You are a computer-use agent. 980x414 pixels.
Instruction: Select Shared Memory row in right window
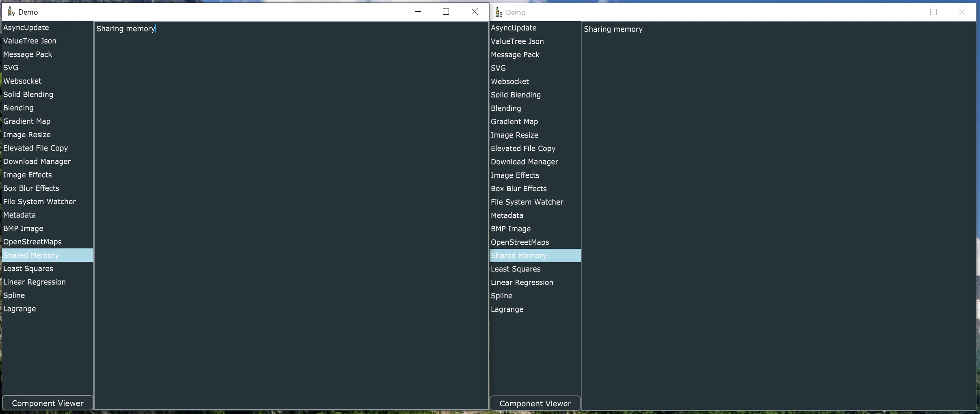click(535, 256)
